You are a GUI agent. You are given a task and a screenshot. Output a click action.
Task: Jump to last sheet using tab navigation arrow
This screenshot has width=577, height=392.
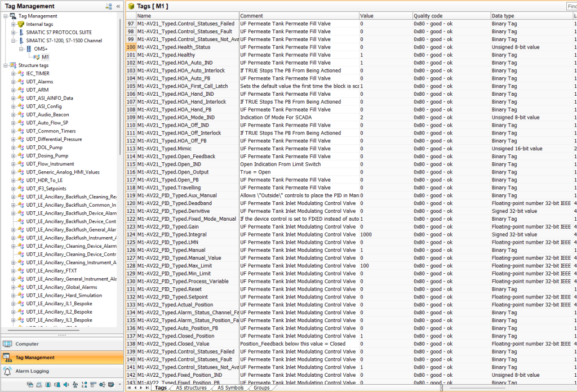(148, 387)
